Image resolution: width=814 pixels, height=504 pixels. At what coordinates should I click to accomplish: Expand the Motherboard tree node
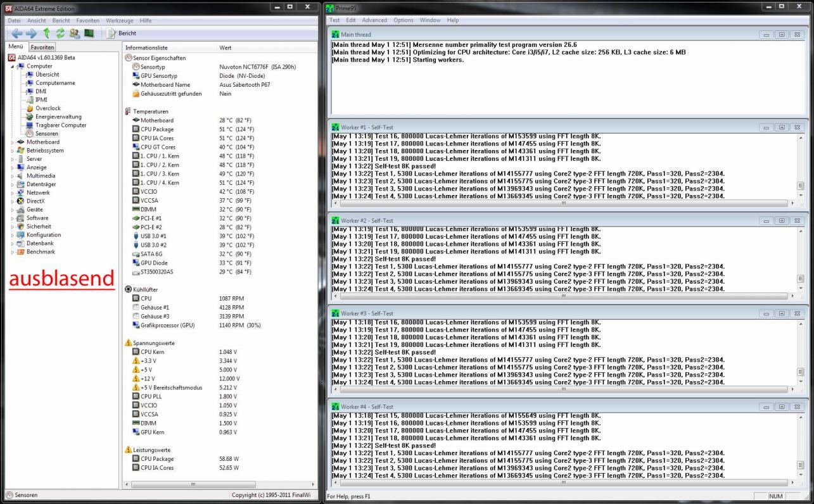tap(12, 142)
